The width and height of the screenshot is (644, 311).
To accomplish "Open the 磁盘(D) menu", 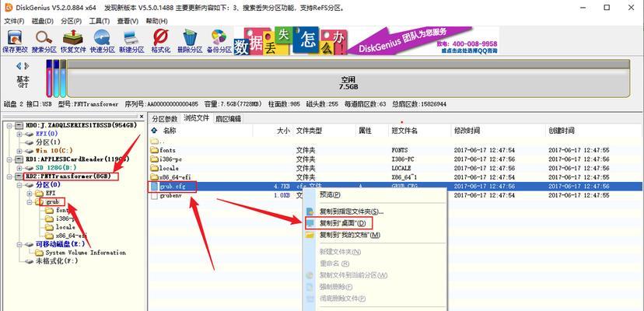I will click(x=43, y=21).
